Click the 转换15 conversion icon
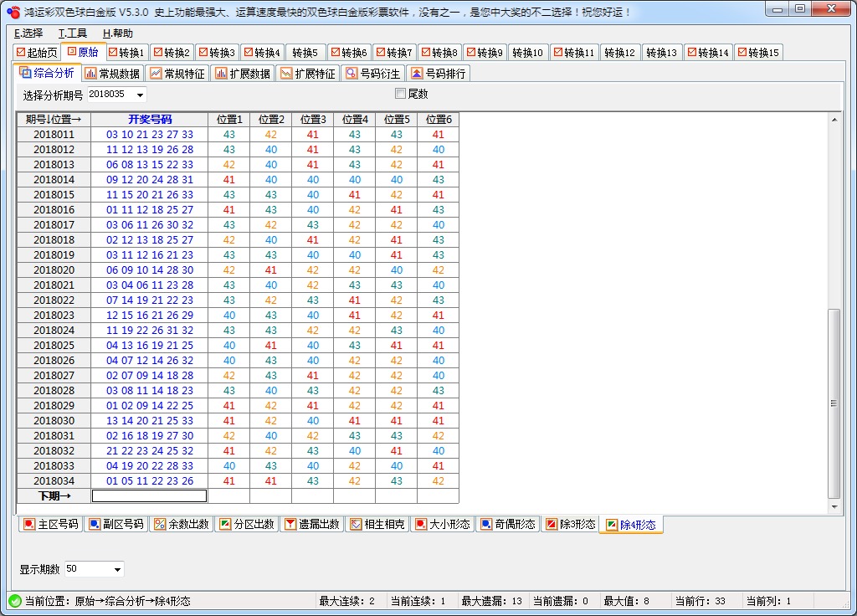Image resolution: width=857 pixels, height=616 pixels. pyautogui.click(x=757, y=51)
